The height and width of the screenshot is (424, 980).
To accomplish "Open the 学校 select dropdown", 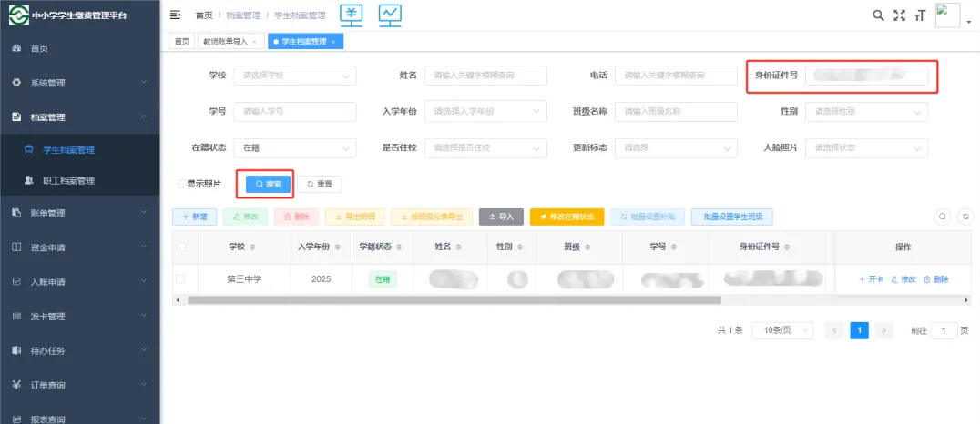I will (x=295, y=76).
